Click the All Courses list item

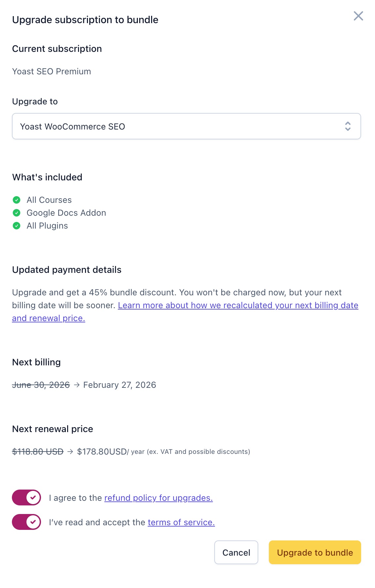pos(49,200)
